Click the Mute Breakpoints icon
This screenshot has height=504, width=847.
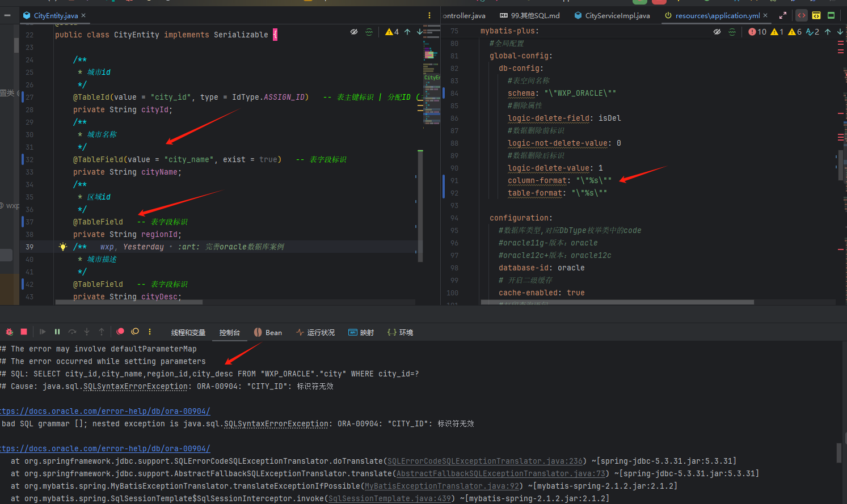click(x=135, y=332)
